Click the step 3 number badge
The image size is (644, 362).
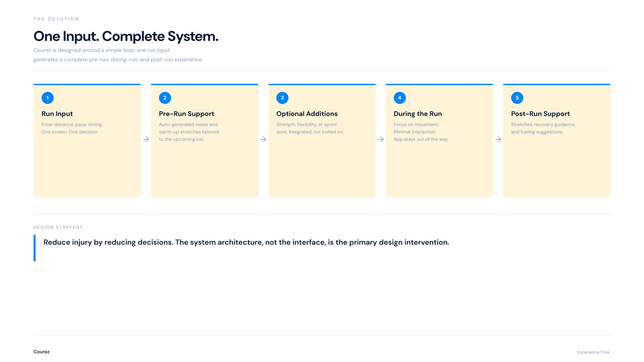(x=282, y=98)
